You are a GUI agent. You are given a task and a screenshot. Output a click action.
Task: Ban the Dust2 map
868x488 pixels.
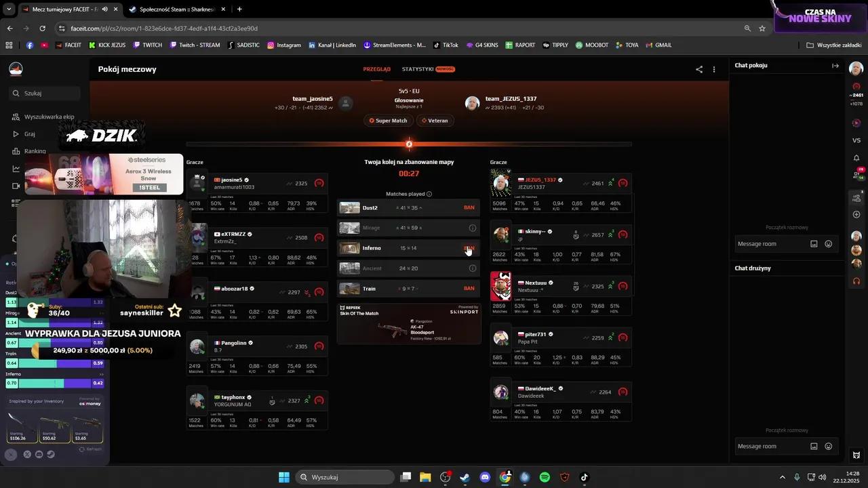coord(469,207)
